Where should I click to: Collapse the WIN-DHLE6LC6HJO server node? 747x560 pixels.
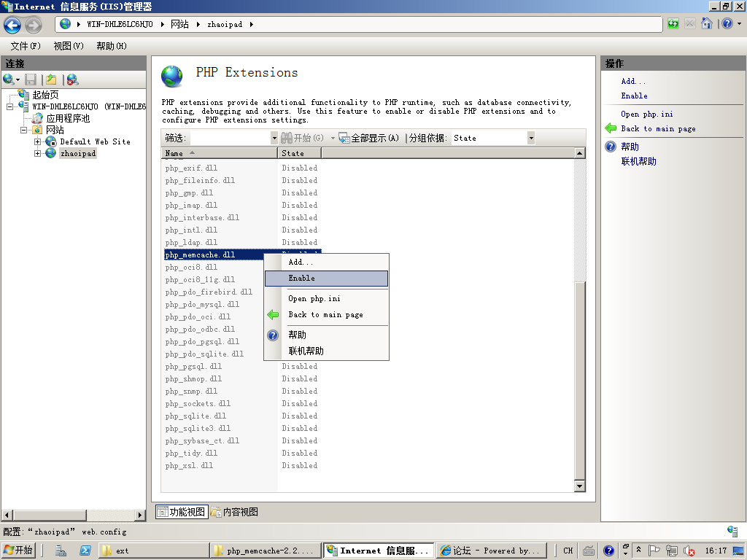click(9, 106)
